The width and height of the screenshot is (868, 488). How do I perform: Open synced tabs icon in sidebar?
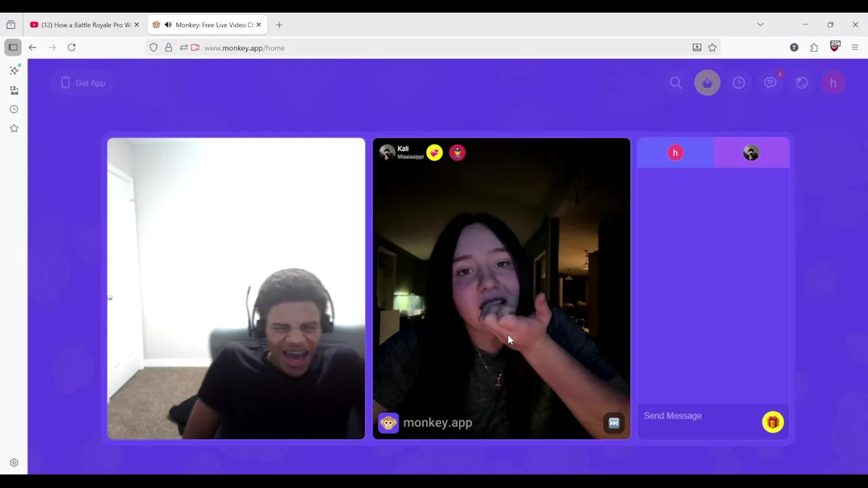pos(14,90)
